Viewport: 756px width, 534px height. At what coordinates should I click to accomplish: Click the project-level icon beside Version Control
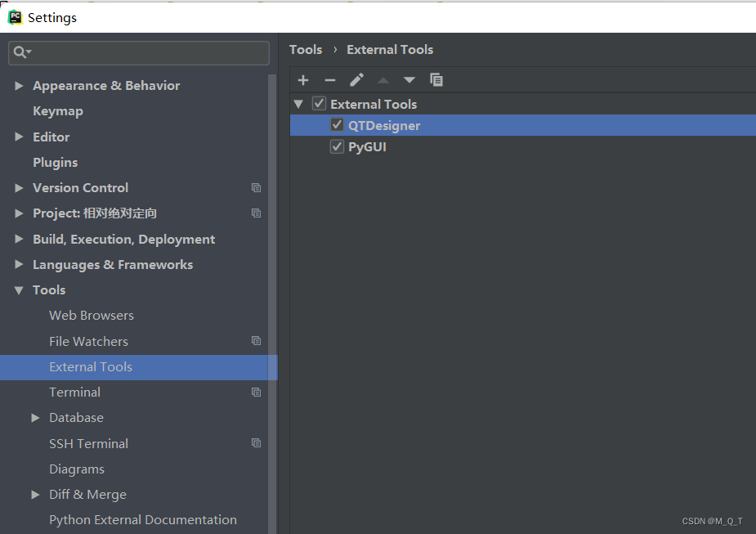(256, 188)
